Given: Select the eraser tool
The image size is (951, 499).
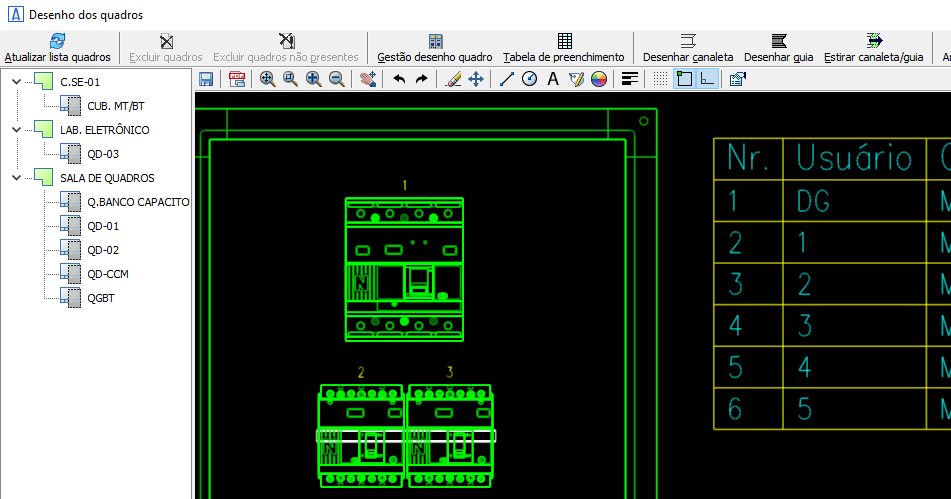Looking at the screenshot, I should point(453,79).
